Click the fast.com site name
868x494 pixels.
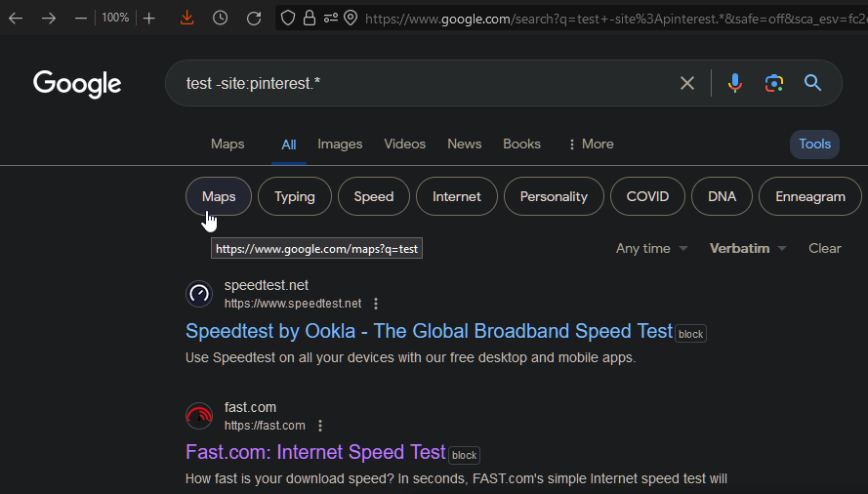[250, 407]
